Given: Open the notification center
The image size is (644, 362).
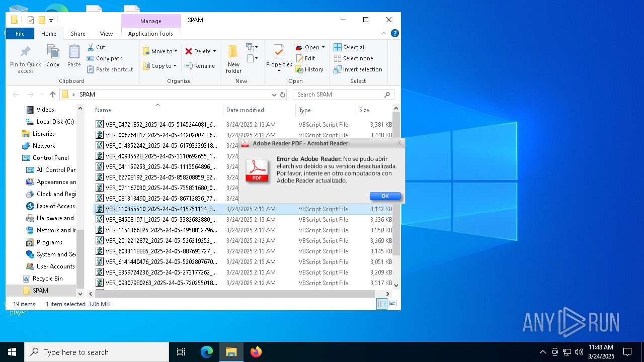Looking at the screenshot, I should pyautogui.click(x=627, y=352).
